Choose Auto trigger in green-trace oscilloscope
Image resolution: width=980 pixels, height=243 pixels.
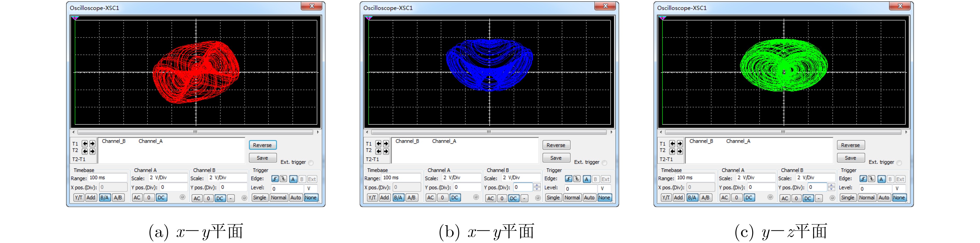pyautogui.click(x=884, y=198)
